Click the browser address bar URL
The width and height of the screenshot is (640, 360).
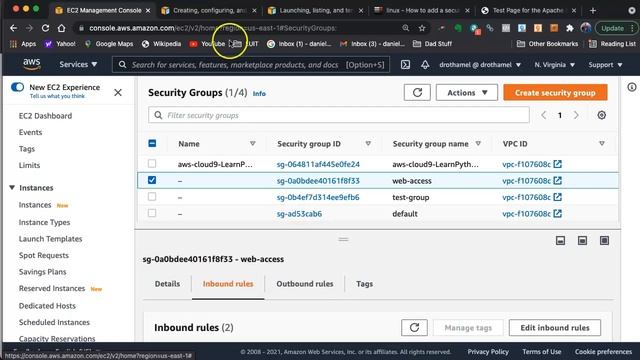coord(213,28)
